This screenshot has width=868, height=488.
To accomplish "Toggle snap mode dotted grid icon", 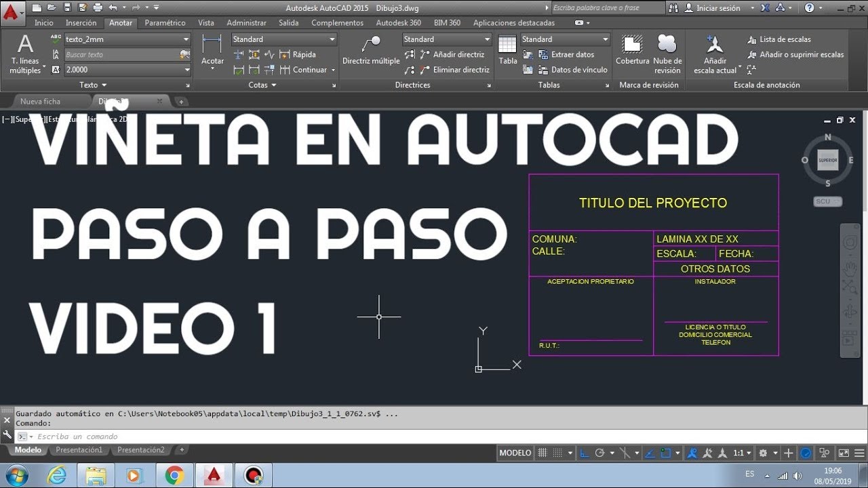I will [x=557, y=453].
